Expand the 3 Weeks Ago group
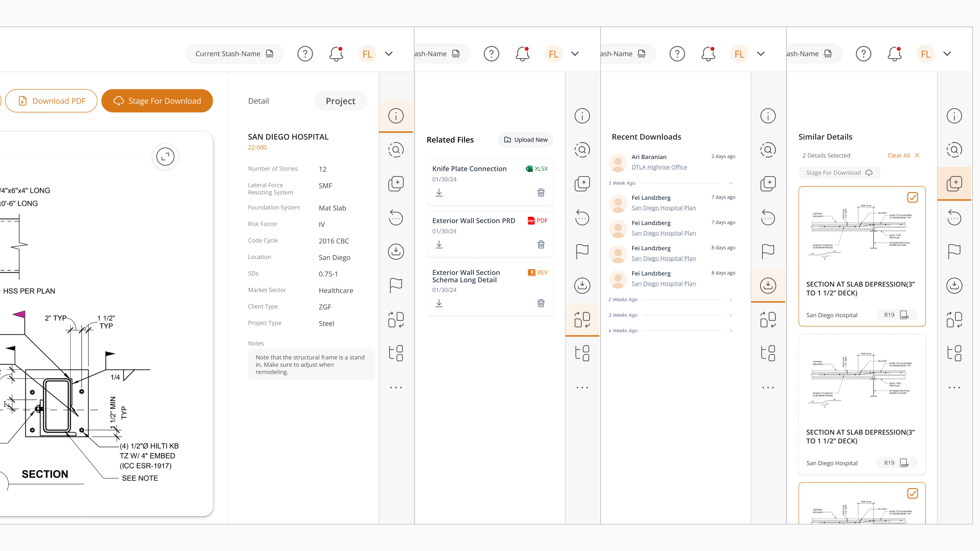980x551 pixels. coord(730,315)
